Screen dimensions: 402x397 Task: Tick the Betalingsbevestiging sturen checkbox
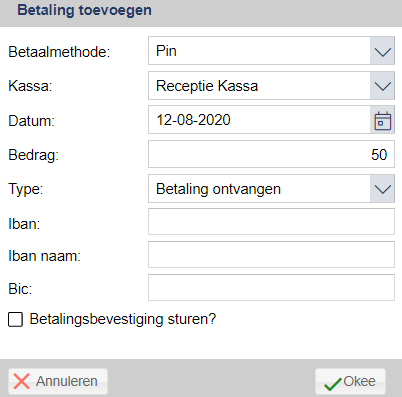(15, 319)
